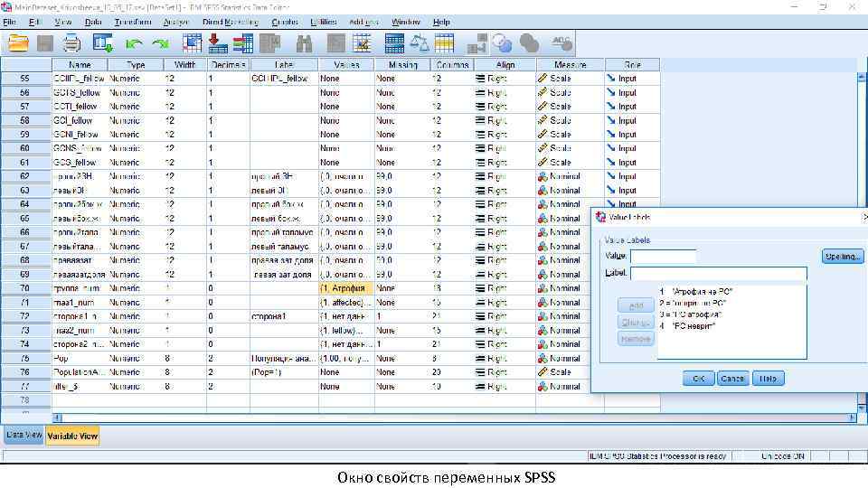Select row number 55 header
The image size is (868, 488).
click(26, 79)
